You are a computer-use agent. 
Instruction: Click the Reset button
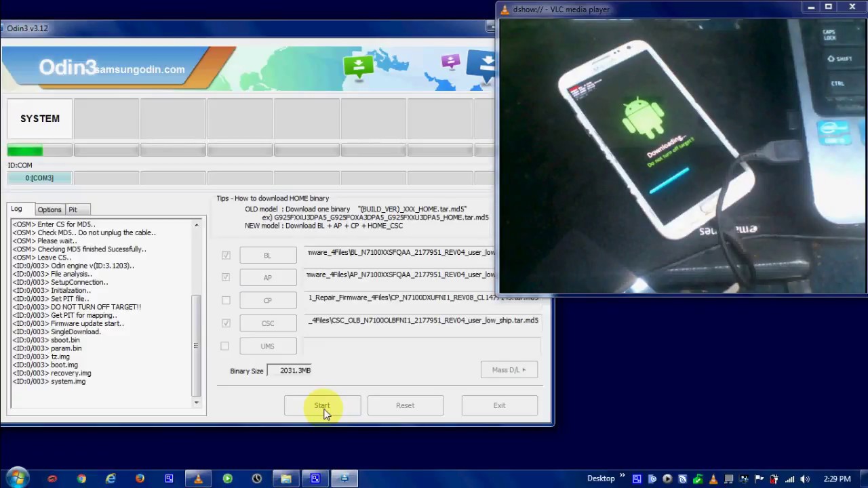coord(406,405)
